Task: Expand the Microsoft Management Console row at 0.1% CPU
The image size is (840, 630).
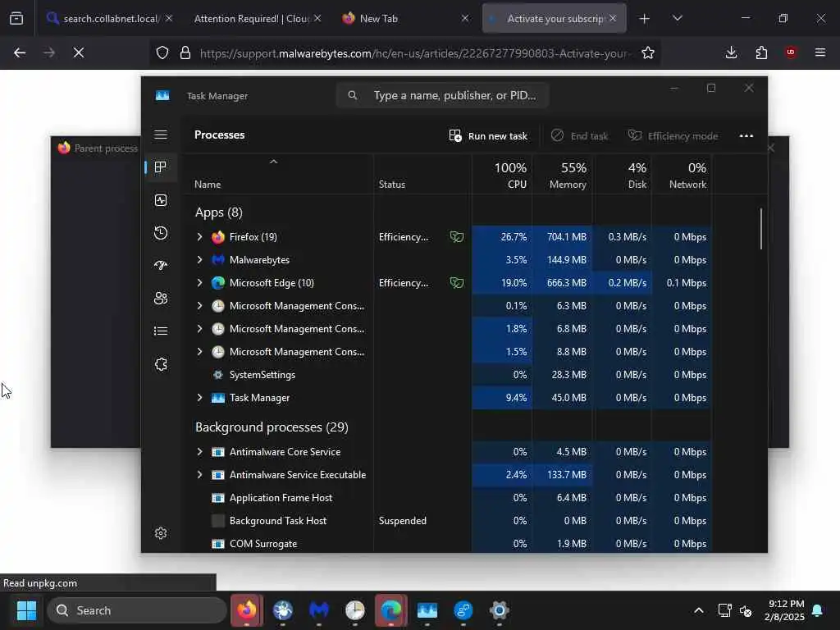Action: coord(199,306)
